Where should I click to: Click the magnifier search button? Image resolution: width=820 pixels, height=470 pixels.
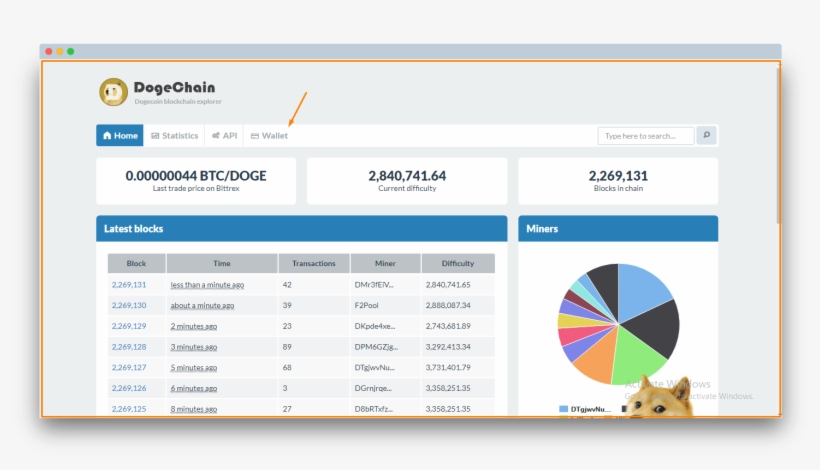click(x=707, y=135)
